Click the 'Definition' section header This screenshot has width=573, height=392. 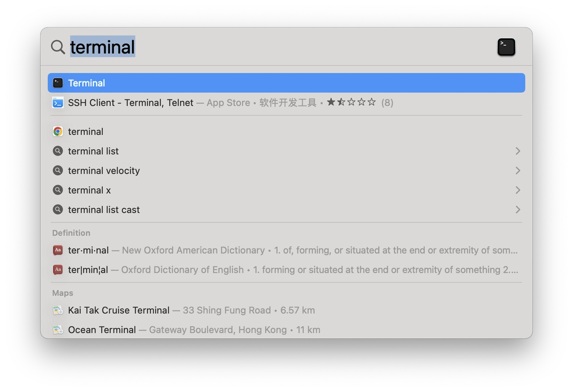point(71,233)
